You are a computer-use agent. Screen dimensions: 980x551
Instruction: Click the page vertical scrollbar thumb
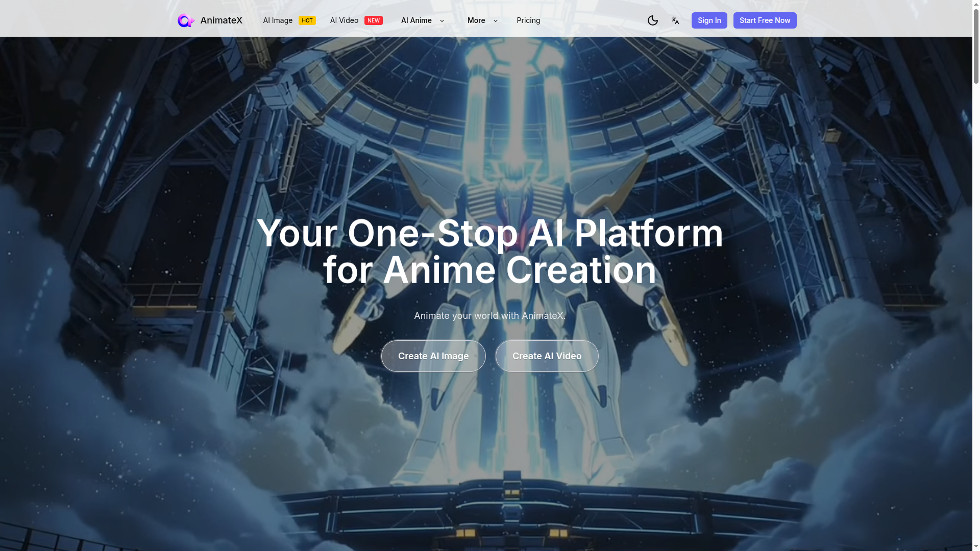(976, 46)
